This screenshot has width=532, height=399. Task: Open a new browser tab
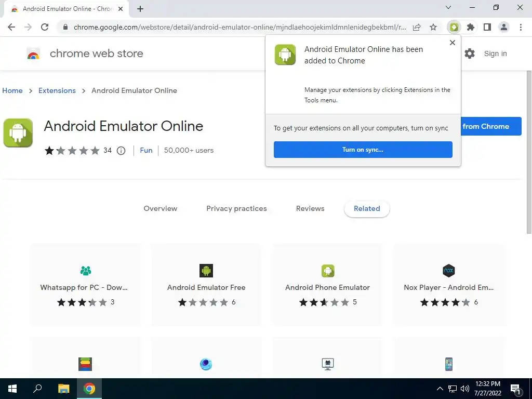coord(140,9)
